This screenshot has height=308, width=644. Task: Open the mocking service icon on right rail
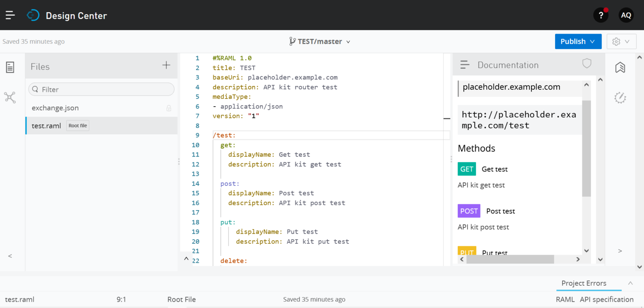coord(620,98)
